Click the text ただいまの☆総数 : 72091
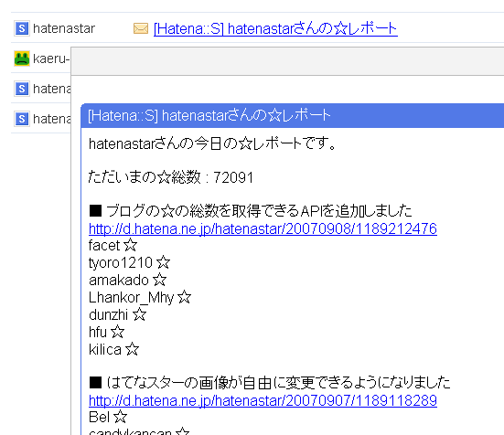The image size is (504, 435). click(x=171, y=177)
